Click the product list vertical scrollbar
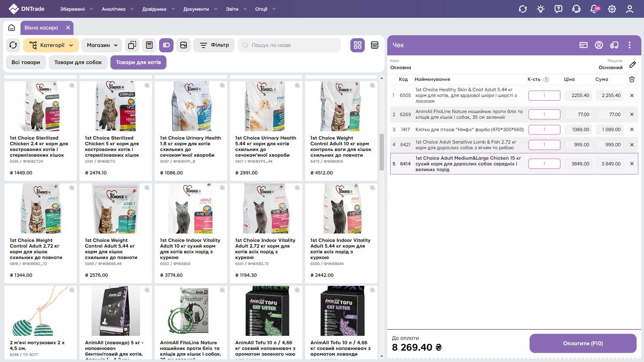The height and width of the screenshot is (362, 644). 382,152
